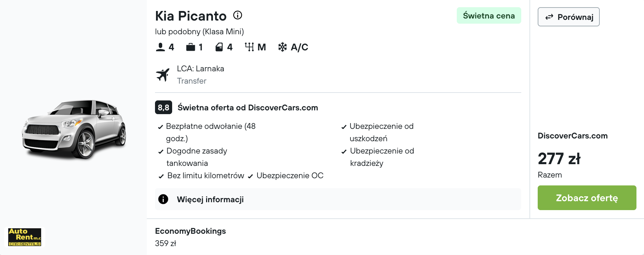This screenshot has width=644, height=255.
Task: Select the Bez limitu kilometrów text
Action: coord(206,175)
